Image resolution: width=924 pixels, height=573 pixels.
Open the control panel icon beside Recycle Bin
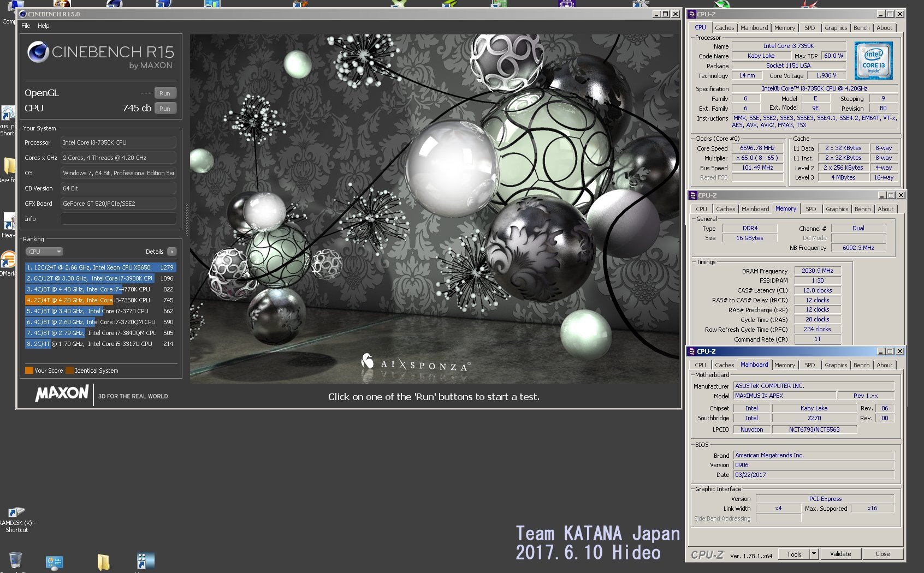(55, 562)
